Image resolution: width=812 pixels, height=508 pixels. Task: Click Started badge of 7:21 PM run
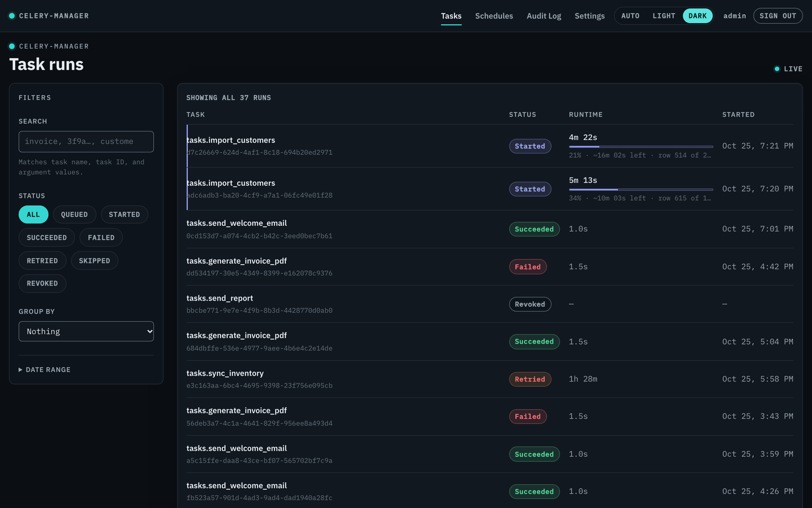tap(530, 146)
